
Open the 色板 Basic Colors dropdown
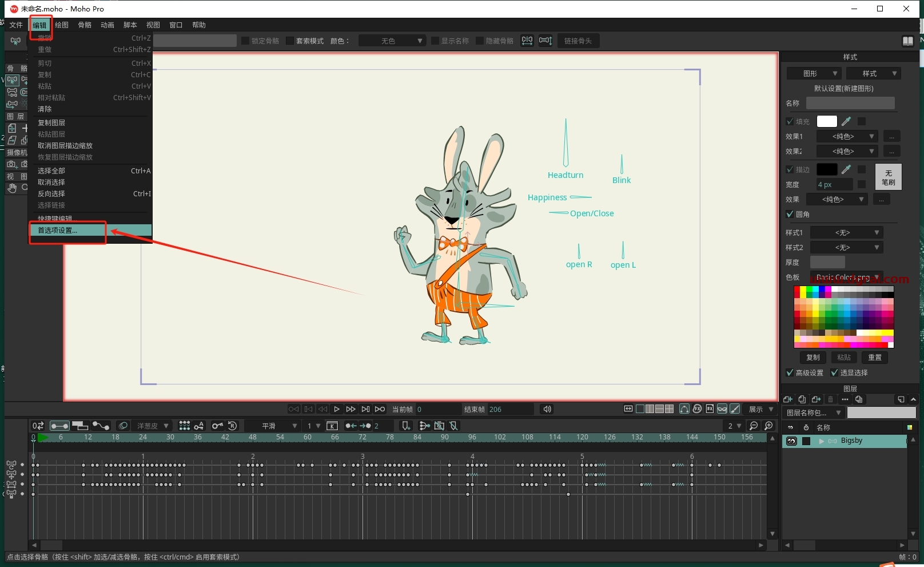[x=847, y=277]
